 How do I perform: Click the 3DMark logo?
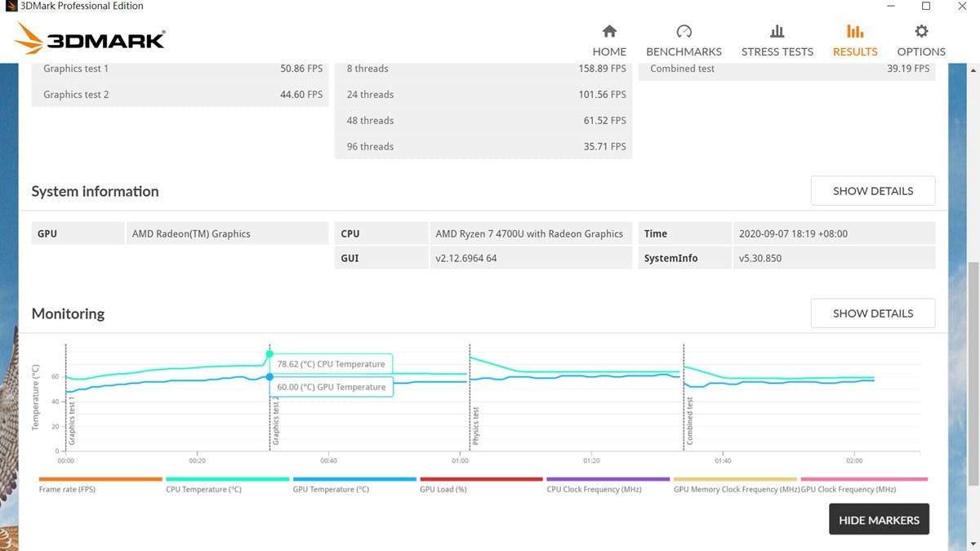tap(90, 39)
